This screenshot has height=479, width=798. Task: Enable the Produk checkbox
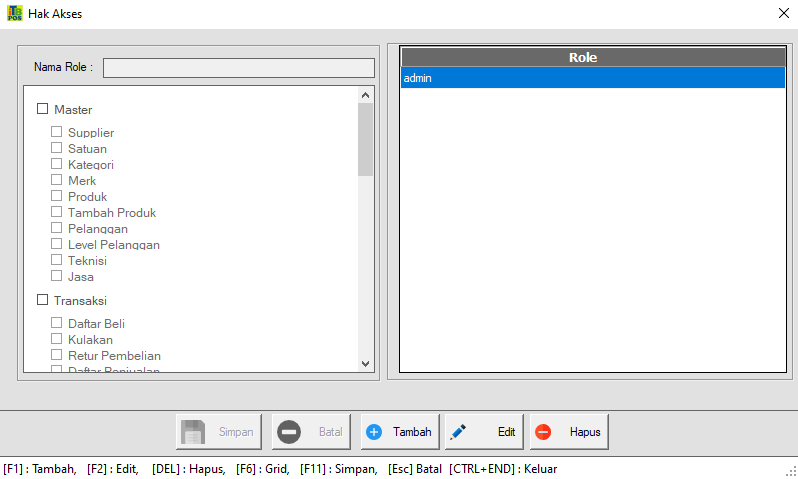[x=56, y=196]
